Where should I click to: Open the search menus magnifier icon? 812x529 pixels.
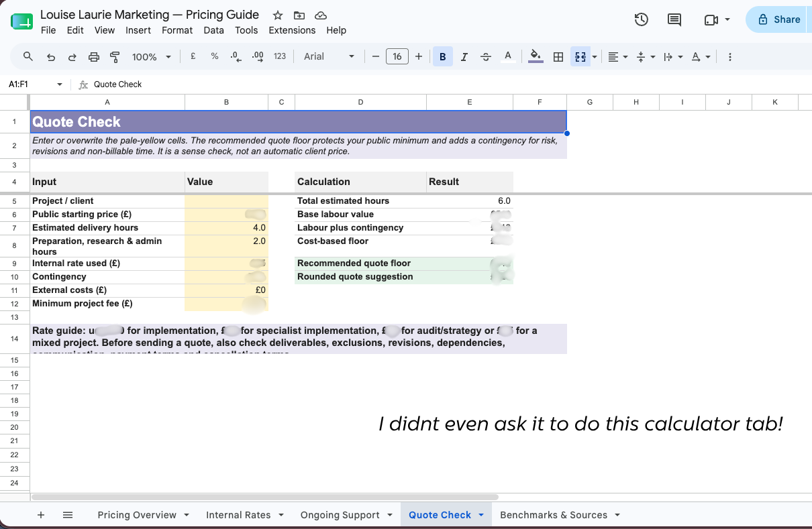[x=28, y=57]
